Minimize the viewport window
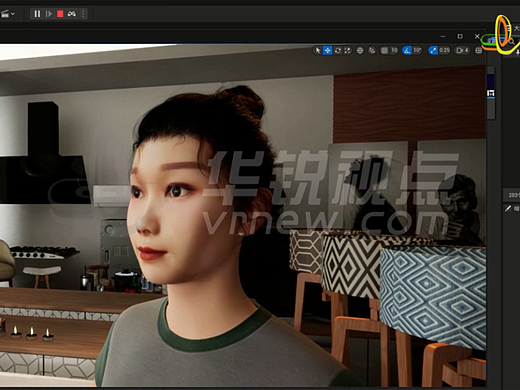Screen dimensions: 520x390 (443, 36)
